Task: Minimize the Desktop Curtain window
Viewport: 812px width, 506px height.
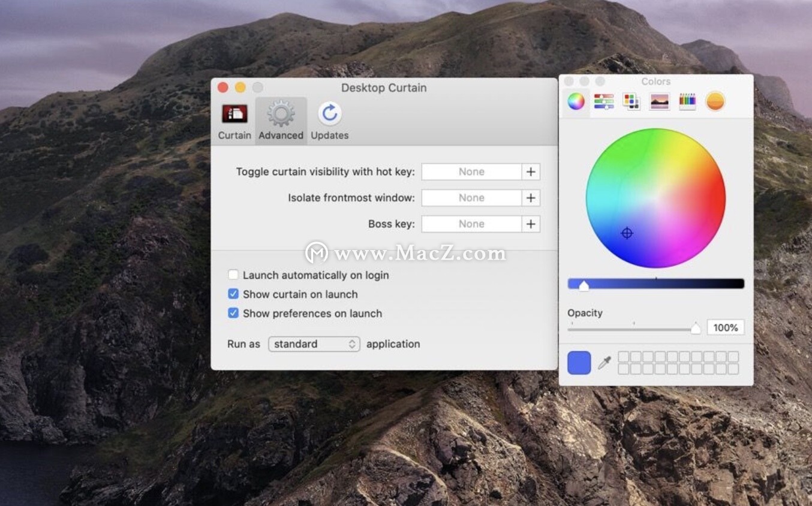Action: [x=240, y=88]
